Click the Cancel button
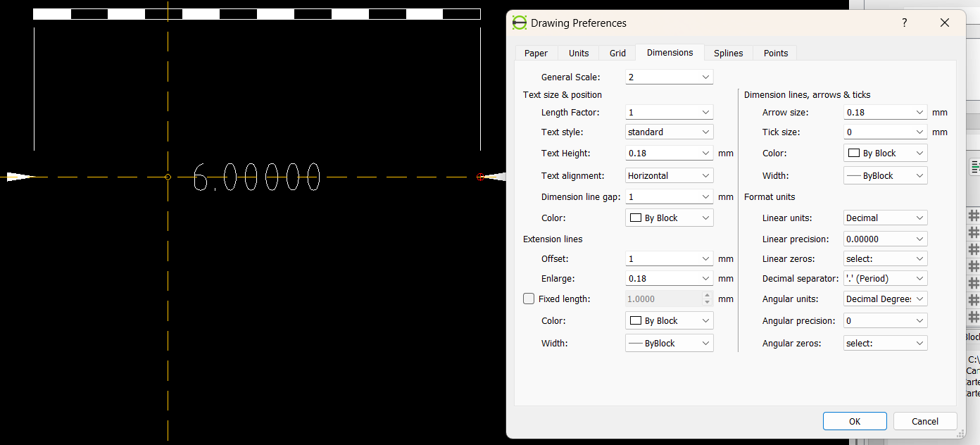 click(924, 421)
